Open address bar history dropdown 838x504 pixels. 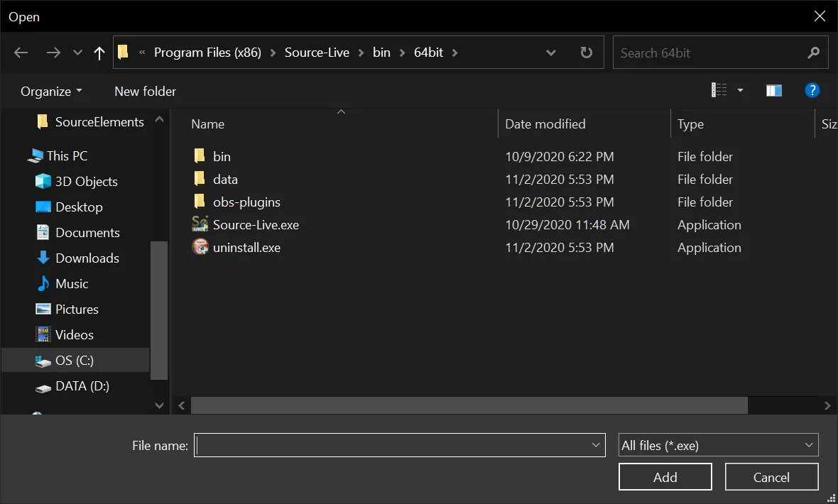(551, 53)
